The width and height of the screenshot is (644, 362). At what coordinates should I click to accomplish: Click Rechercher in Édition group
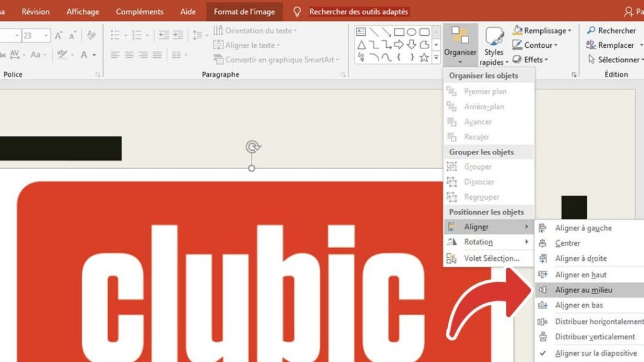[x=611, y=30]
